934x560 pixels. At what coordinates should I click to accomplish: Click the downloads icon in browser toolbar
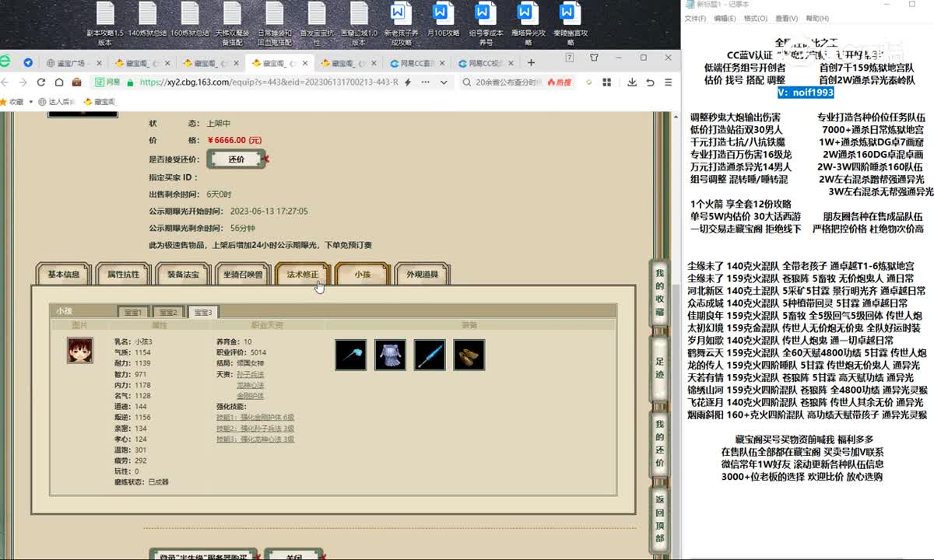(632, 82)
